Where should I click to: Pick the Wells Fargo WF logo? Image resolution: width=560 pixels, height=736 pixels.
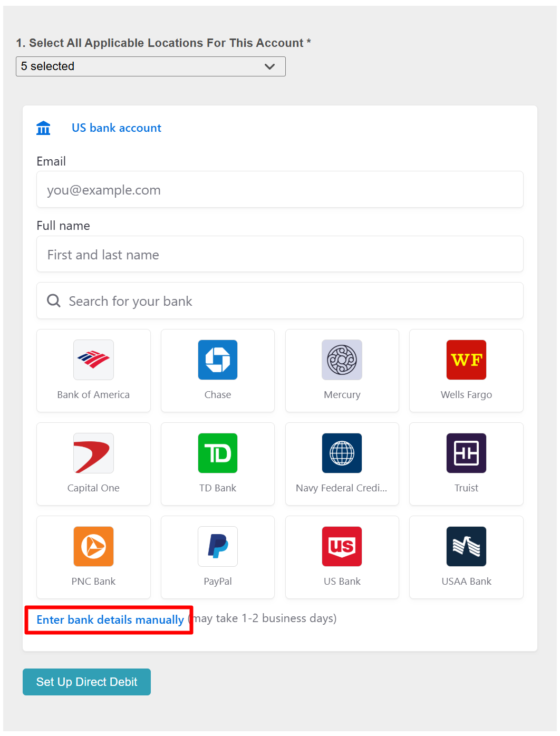466,360
